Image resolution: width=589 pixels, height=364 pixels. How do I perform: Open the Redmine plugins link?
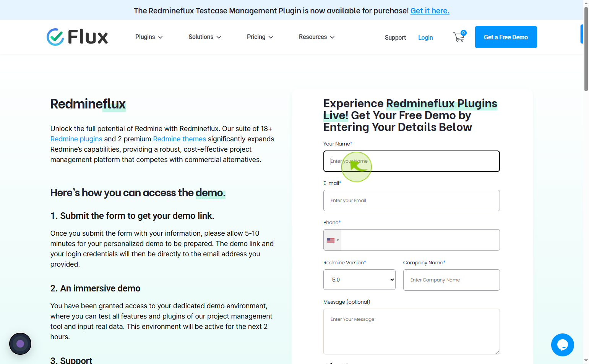click(76, 139)
